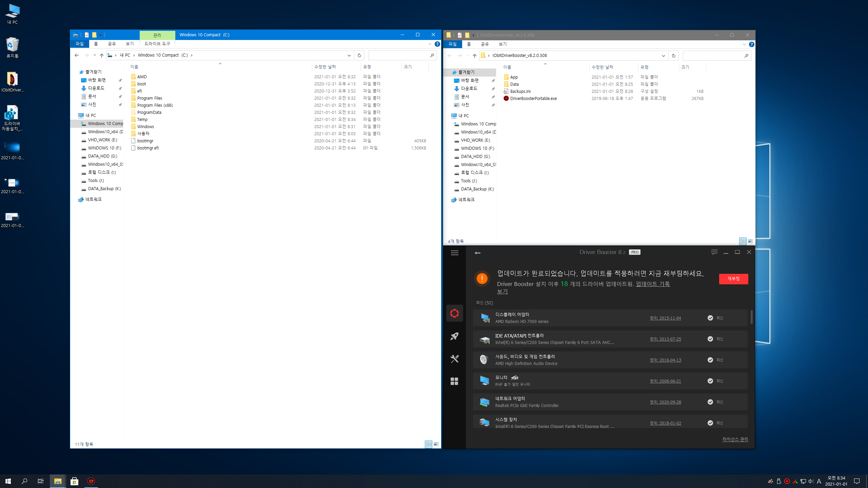Image resolution: width=868 pixels, height=488 pixels.
Task: Open Driver Booster hamburger menu
Action: coord(454,253)
